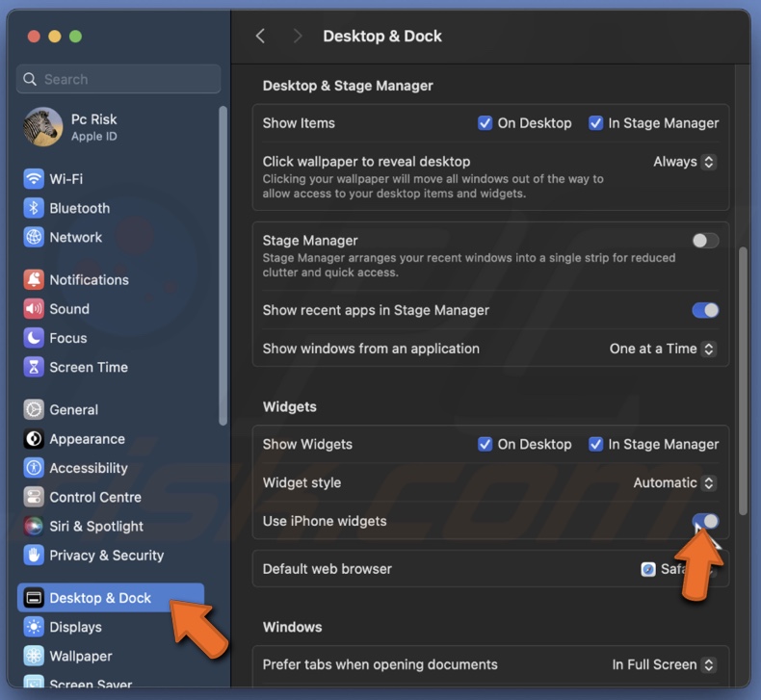Click the back navigation arrow
The height and width of the screenshot is (700, 761).
pyautogui.click(x=260, y=36)
